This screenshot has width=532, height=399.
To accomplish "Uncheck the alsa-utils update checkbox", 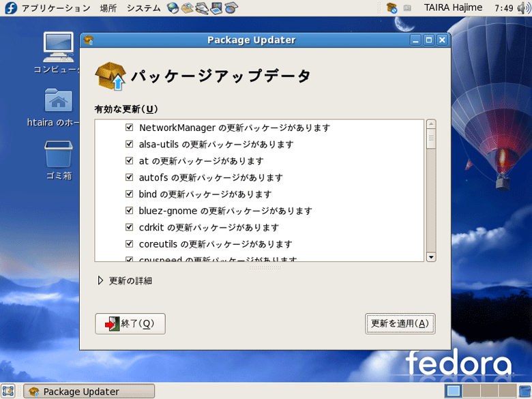I will tap(130, 145).
